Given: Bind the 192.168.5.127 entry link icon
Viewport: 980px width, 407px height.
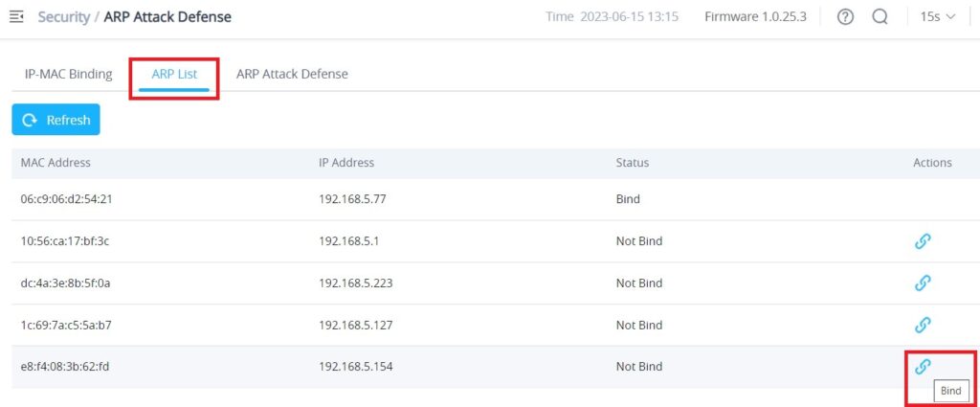Looking at the screenshot, I should point(923,325).
